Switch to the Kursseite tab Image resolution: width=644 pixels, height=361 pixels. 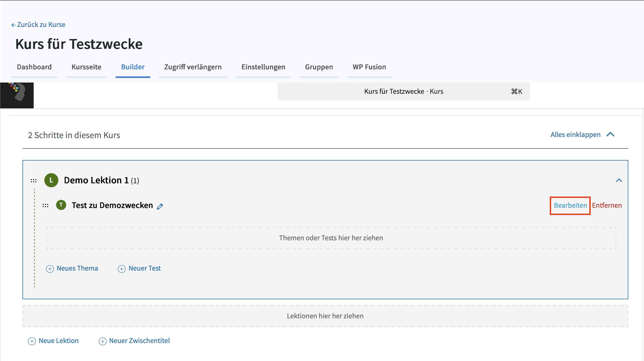click(x=86, y=67)
